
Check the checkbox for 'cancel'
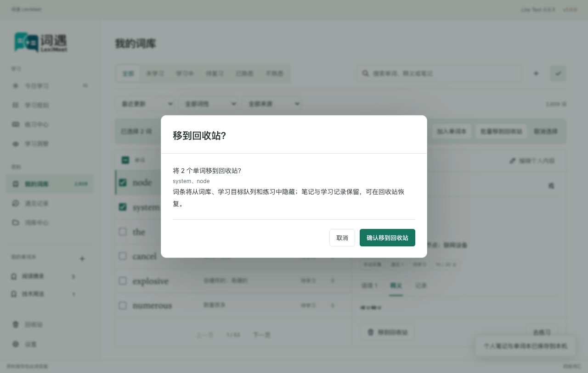pos(123,256)
